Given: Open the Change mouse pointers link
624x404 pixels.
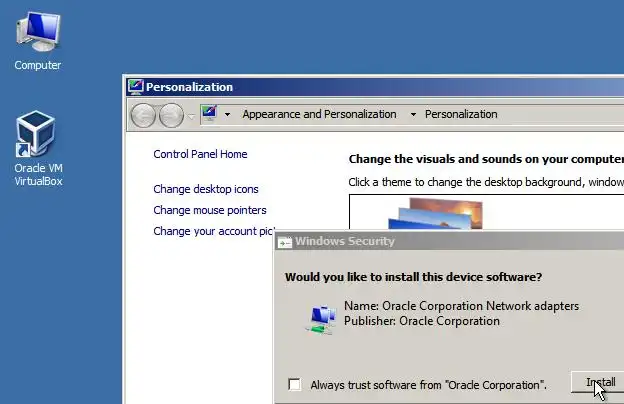Looking at the screenshot, I should (210, 210).
